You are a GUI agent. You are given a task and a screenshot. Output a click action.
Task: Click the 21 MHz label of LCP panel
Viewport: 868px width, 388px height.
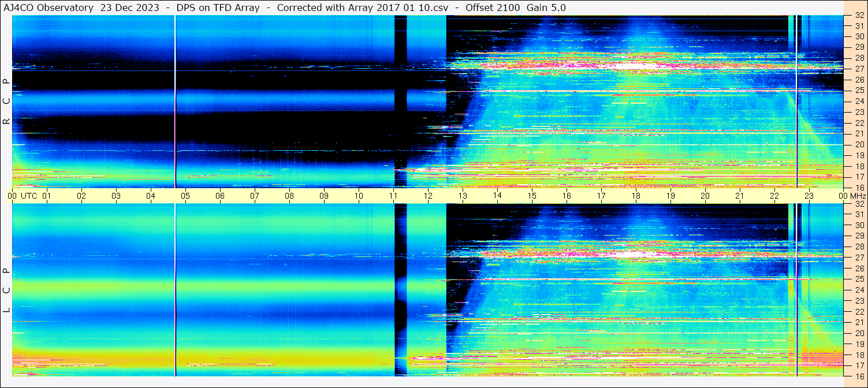(859, 322)
